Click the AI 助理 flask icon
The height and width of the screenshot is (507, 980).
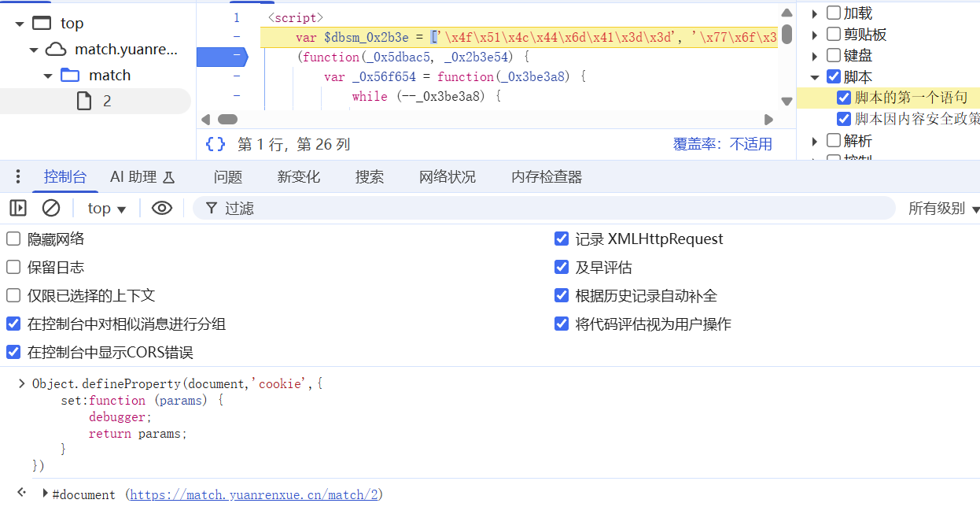coord(168,177)
